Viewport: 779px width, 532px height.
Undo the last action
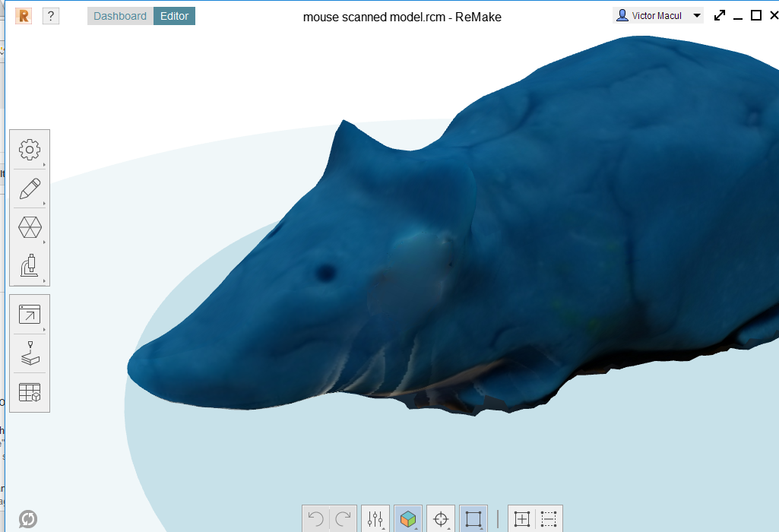(316, 519)
